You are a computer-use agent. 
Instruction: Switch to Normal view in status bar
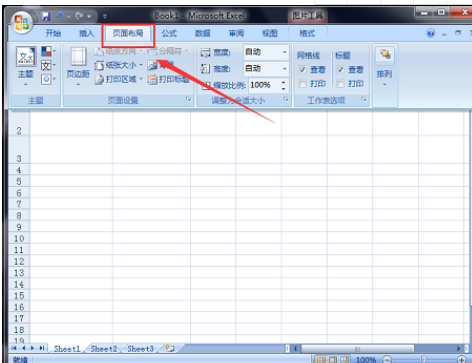321,360
